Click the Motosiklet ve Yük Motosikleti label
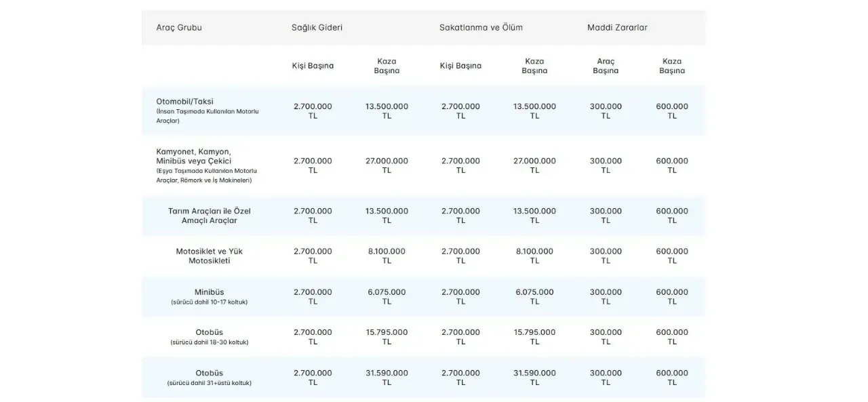The image size is (868, 402). pos(209,256)
